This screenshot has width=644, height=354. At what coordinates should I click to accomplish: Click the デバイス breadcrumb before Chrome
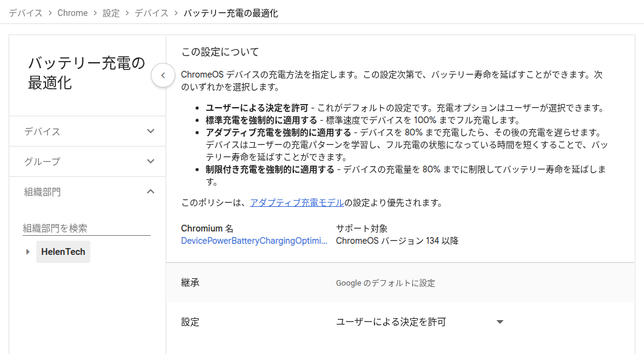(x=25, y=13)
